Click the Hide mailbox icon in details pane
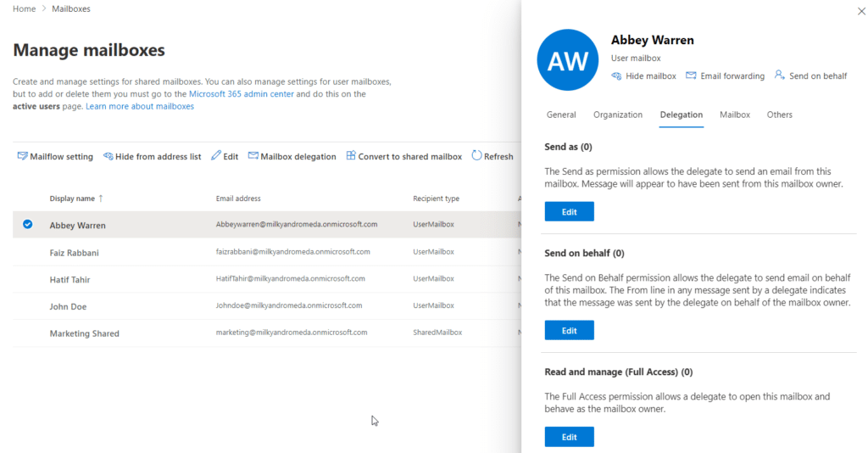 click(616, 75)
